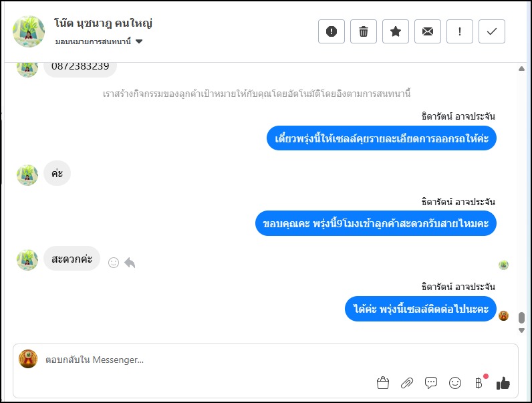Image resolution: width=532 pixels, height=403 pixels.
Task: Click the customer name โน๊ต นุชนาฎ คนใหญ่
Action: coord(104,24)
